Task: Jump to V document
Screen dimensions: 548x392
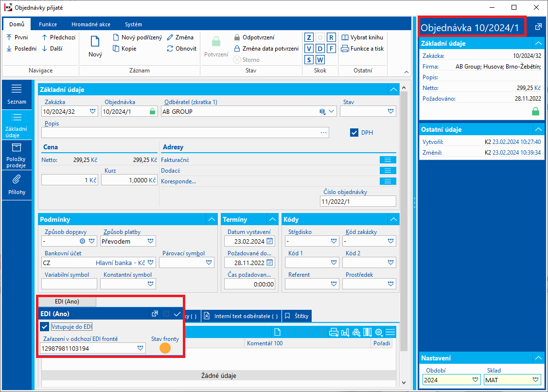Action: point(309,49)
